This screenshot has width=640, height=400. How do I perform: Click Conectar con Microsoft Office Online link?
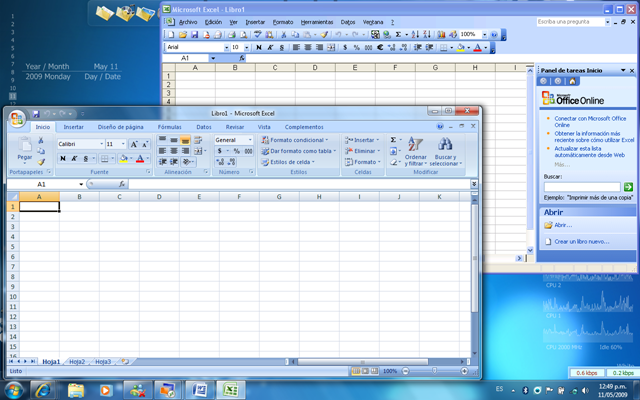pyautogui.click(x=590, y=122)
